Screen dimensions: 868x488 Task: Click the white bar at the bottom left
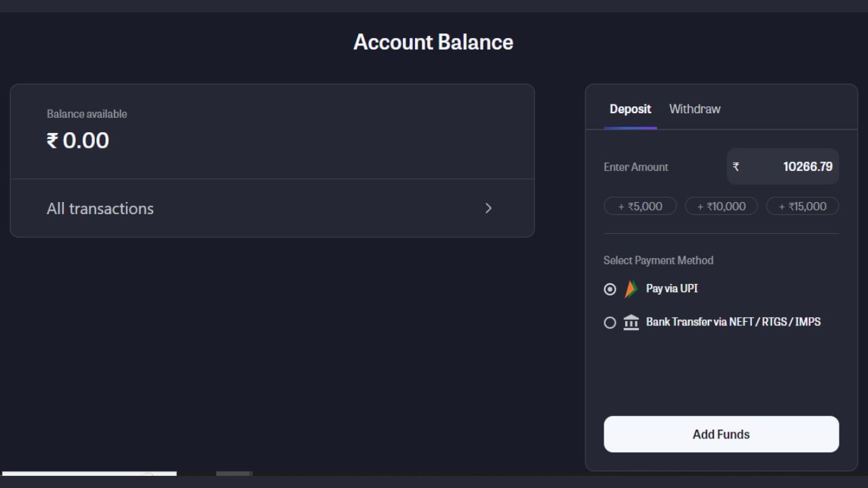89,474
